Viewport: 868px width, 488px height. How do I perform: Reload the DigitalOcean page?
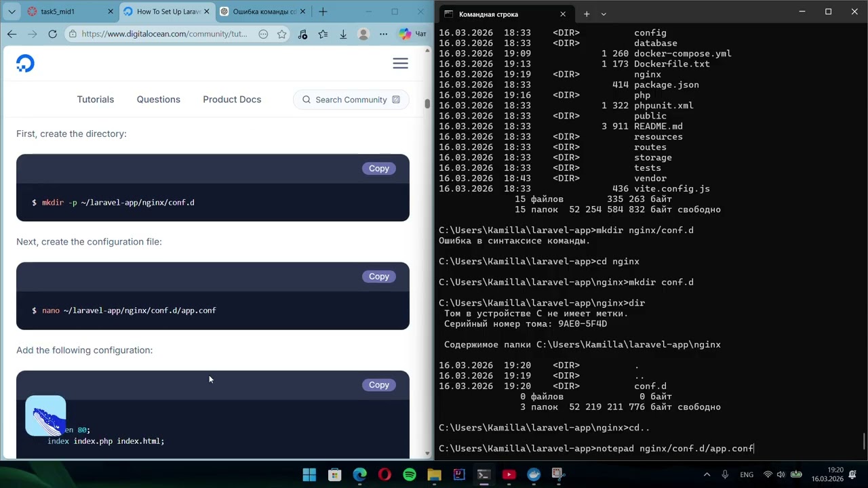pyautogui.click(x=52, y=34)
